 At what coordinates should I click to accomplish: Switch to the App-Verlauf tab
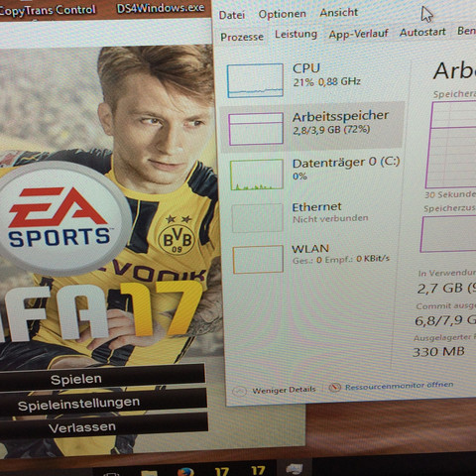click(358, 34)
